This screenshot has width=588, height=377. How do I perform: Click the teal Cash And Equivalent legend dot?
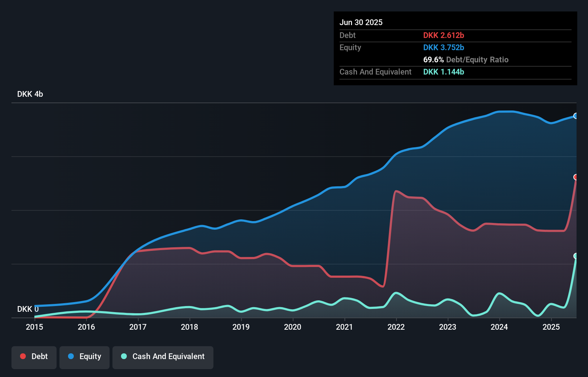click(124, 356)
